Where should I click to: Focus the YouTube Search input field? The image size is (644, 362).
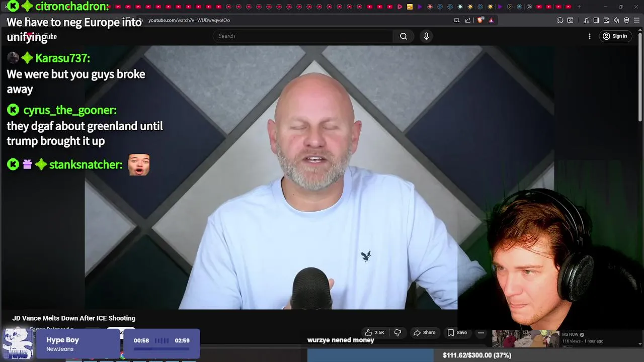(303, 36)
